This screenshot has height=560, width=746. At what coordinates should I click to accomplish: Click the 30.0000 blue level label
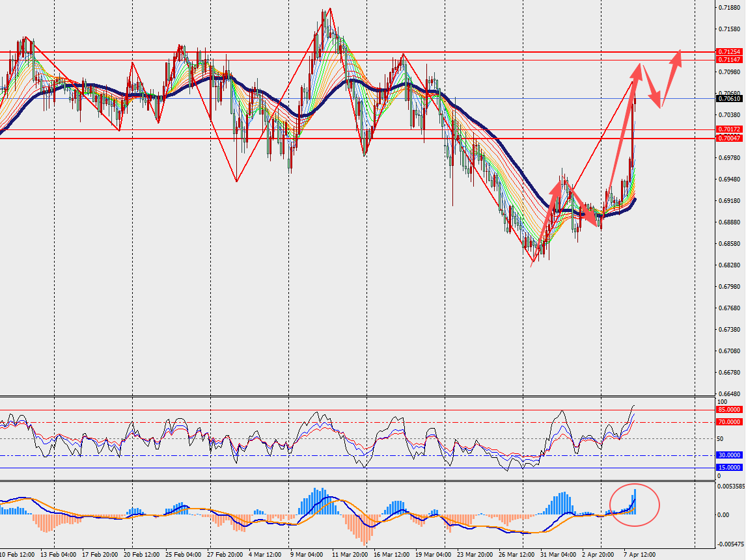tap(729, 455)
